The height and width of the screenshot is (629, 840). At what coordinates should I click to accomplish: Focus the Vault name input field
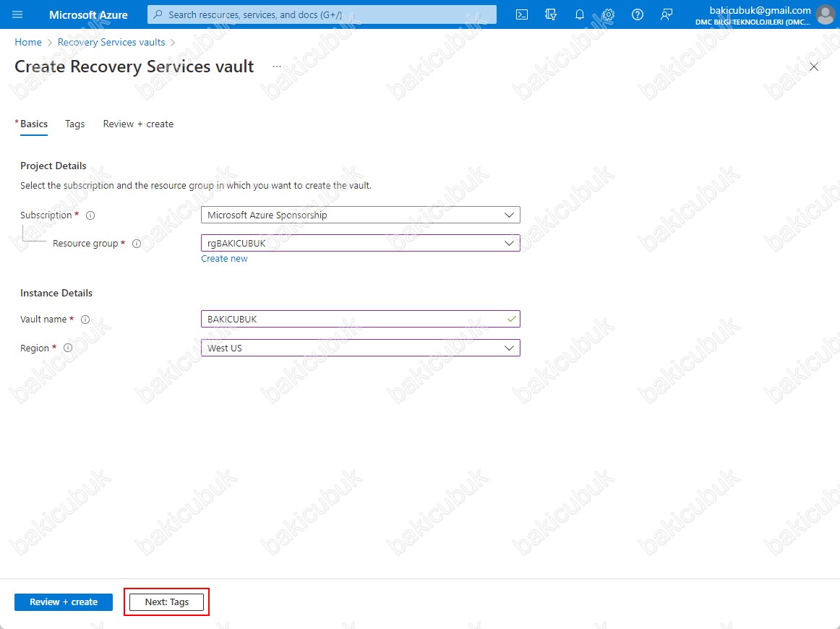pos(361,319)
